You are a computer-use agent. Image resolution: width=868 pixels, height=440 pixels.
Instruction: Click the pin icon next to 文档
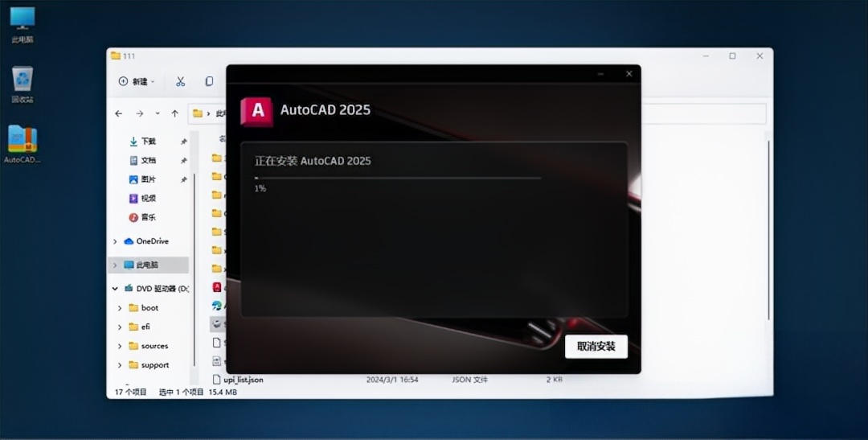184,161
